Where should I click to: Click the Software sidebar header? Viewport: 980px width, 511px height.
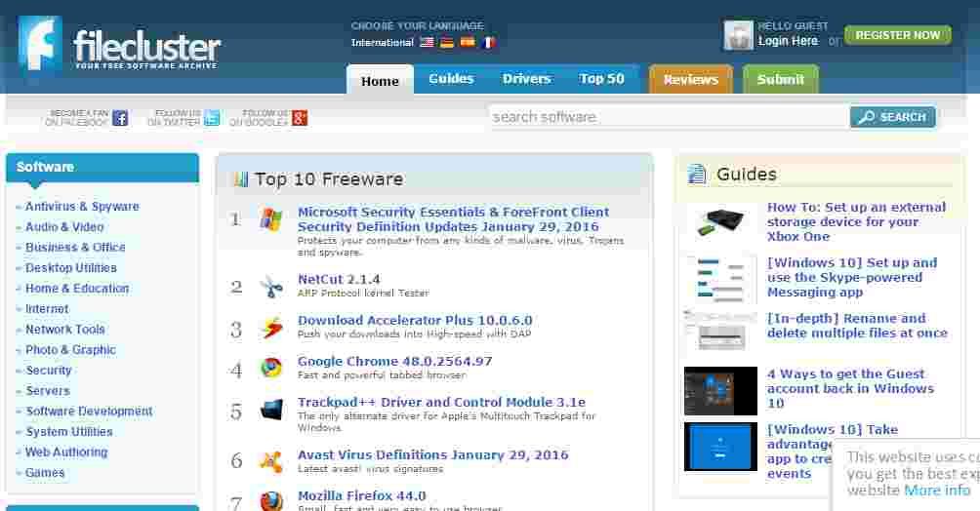(102, 168)
